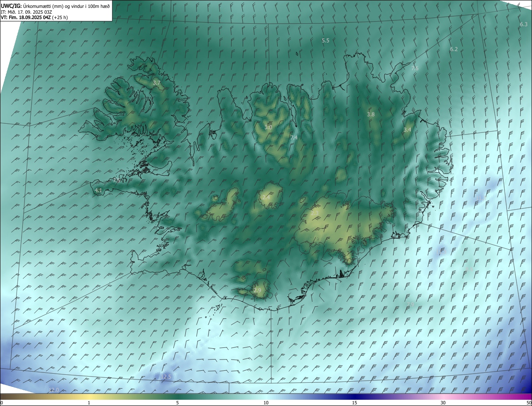Click the 3.7 value in the Westfjords

tap(156, 83)
